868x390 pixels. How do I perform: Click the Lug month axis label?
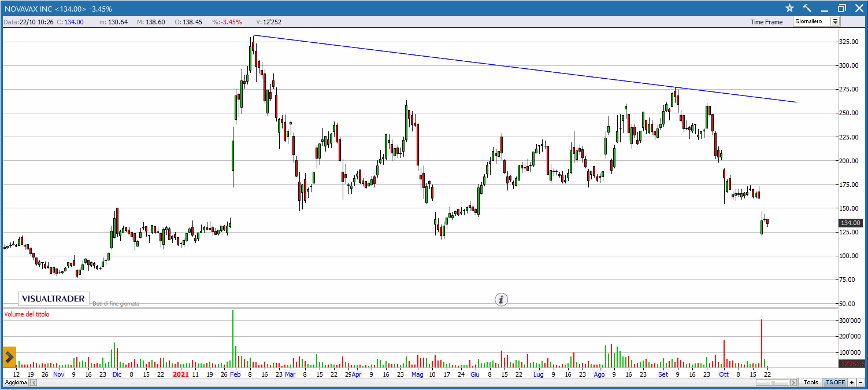click(538, 374)
